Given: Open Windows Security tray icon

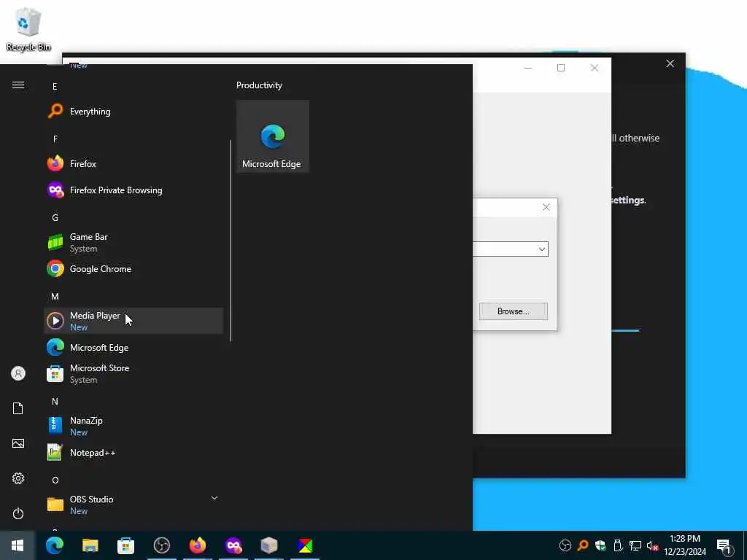Looking at the screenshot, I should [600, 545].
